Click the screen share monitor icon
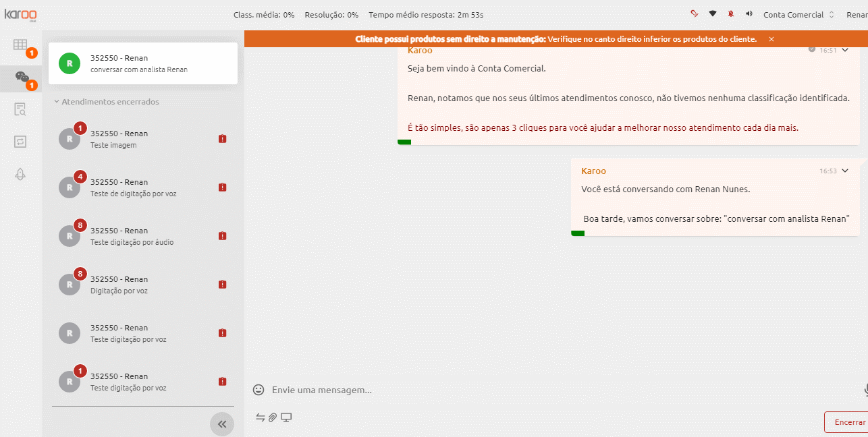The width and height of the screenshot is (868, 437). click(x=286, y=417)
